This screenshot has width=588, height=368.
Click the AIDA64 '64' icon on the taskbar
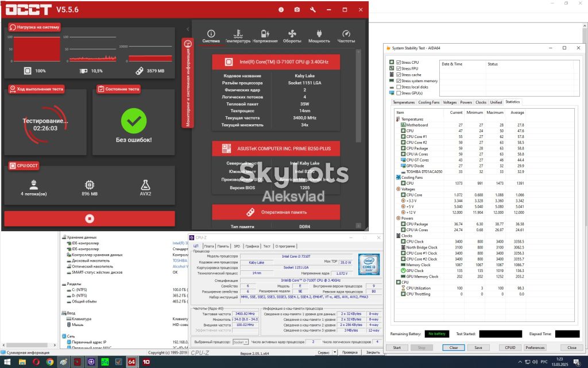[131, 362]
